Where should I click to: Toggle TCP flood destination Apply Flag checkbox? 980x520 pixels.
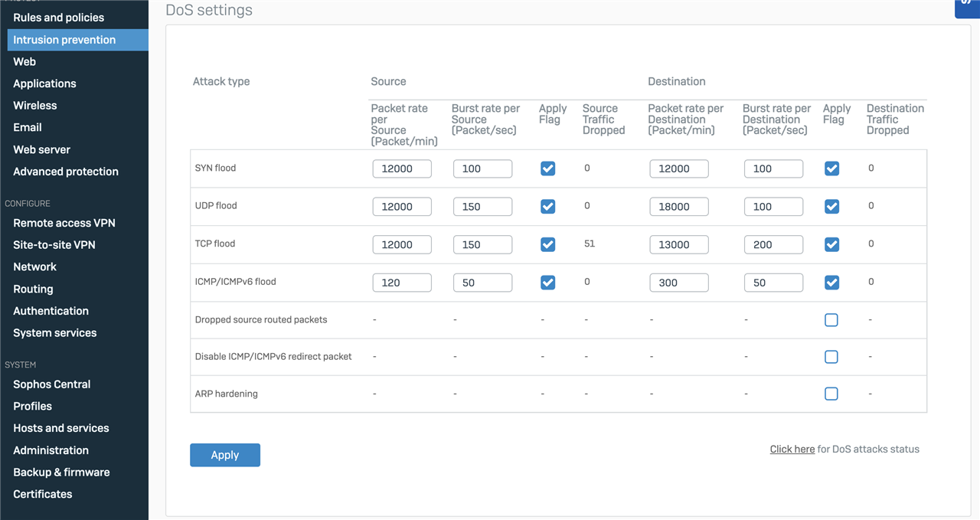[x=832, y=244]
